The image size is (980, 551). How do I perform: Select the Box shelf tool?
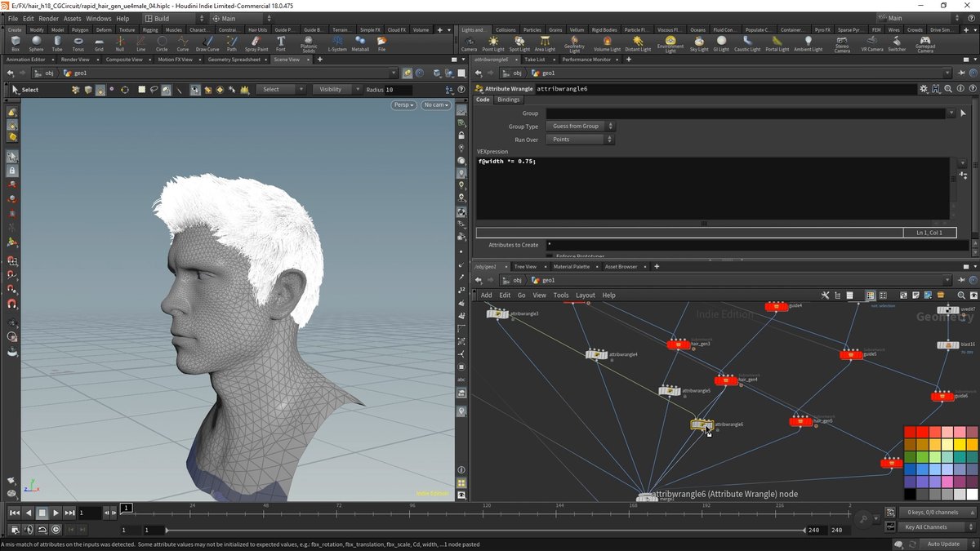tap(16, 42)
